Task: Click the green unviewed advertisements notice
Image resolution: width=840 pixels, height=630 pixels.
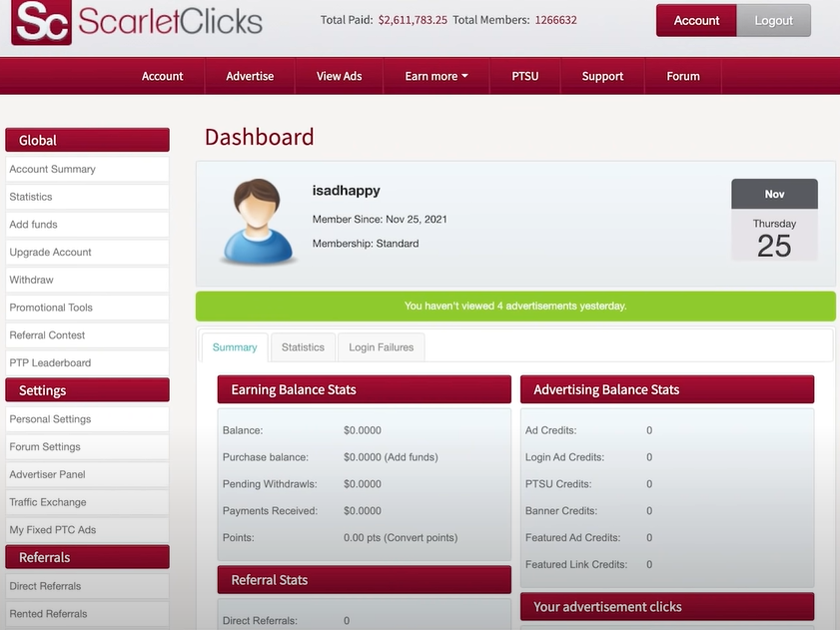Action: pos(515,306)
